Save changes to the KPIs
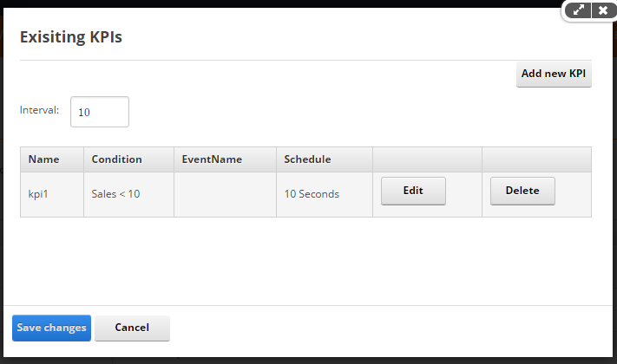617x364 pixels. tap(51, 328)
